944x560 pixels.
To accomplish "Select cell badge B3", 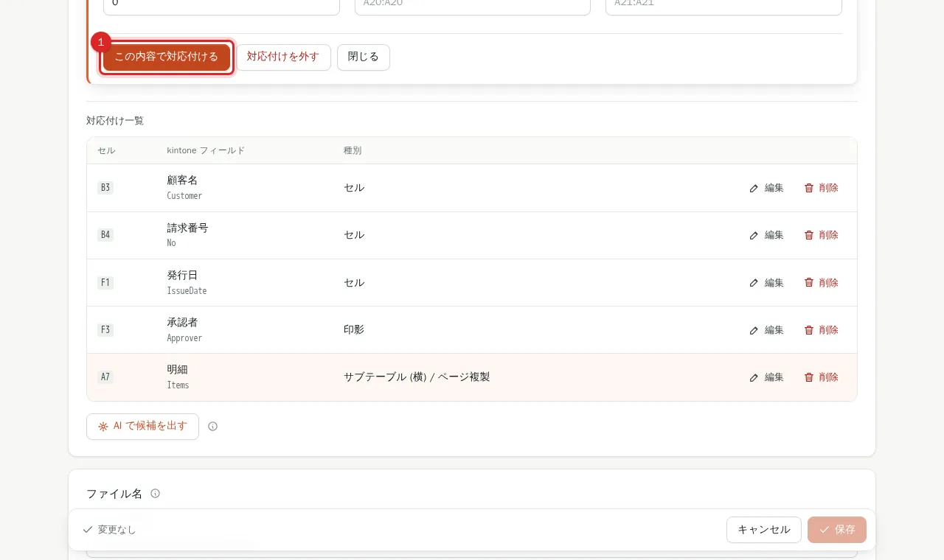I will (105, 188).
